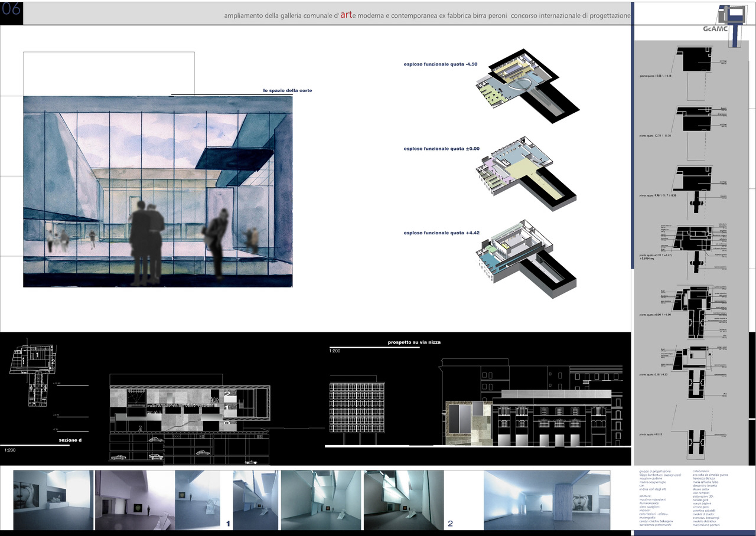Image resolution: width=756 pixels, height=536 pixels.
Task: Click the name 'filippo lambertucci (capogruppo)'
Action: [x=660, y=475]
